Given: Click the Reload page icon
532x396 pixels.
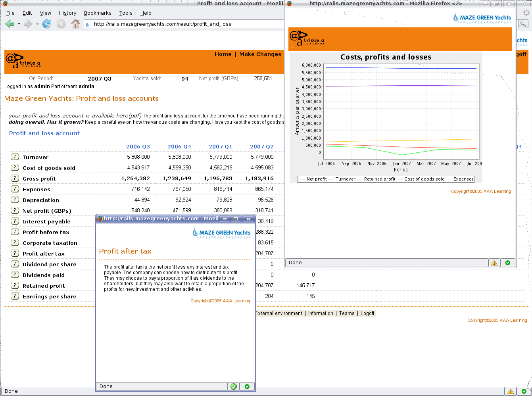Looking at the screenshot, I should pos(47,24).
